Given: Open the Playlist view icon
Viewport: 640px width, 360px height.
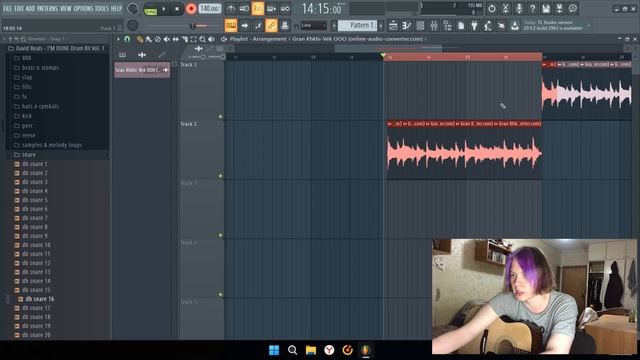Looking at the screenshot, I should point(393,25).
